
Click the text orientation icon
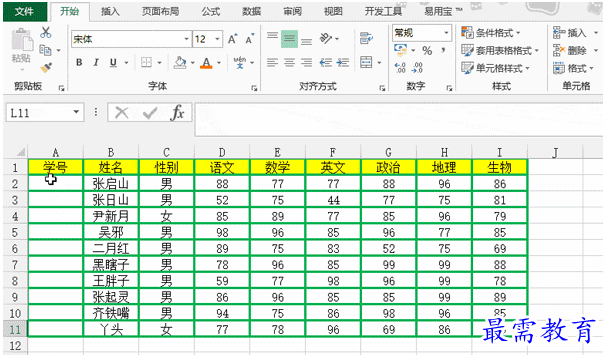[326, 39]
